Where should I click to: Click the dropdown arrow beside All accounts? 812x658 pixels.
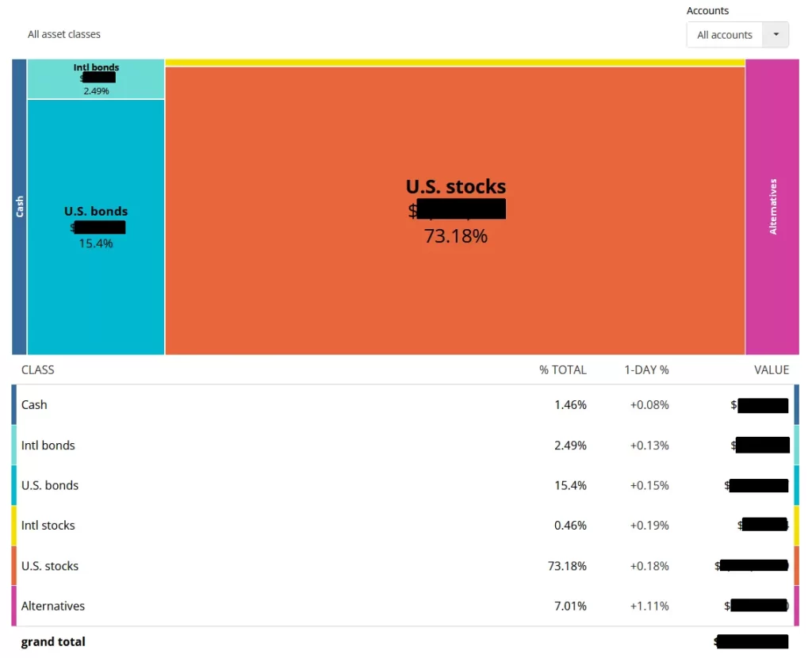click(x=775, y=34)
